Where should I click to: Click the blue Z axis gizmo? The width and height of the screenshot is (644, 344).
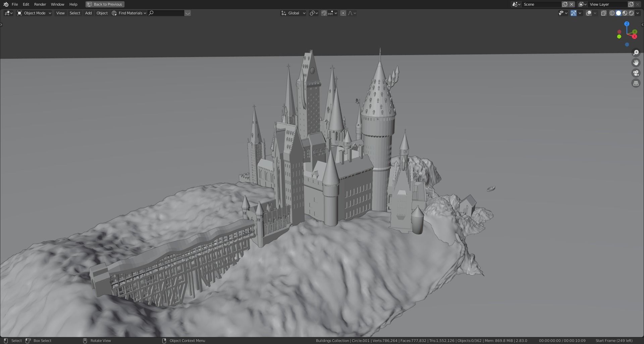627,24
